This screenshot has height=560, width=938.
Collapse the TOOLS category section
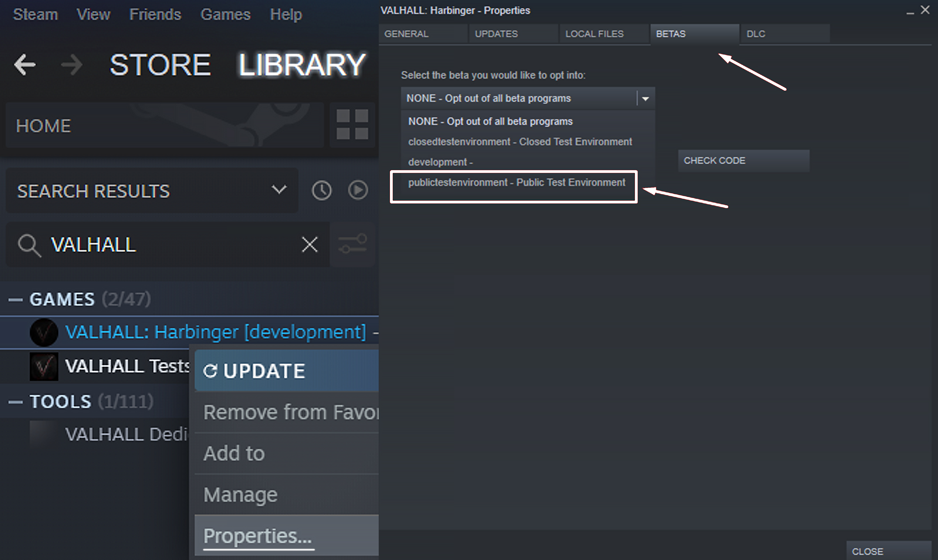pos(16,402)
